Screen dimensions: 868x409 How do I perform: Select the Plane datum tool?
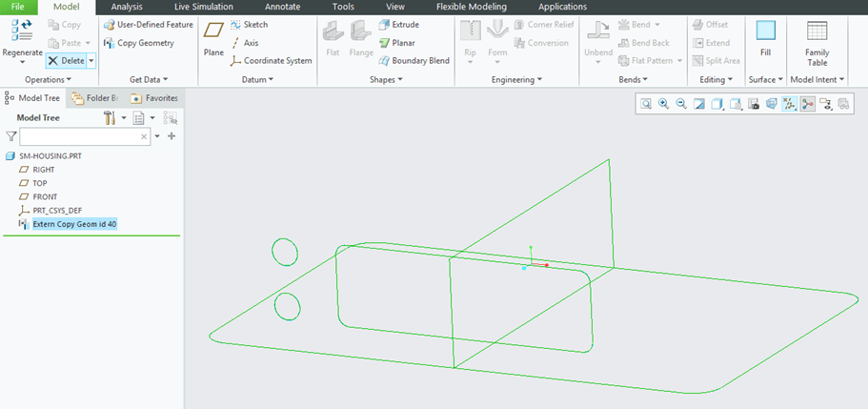pos(213,37)
